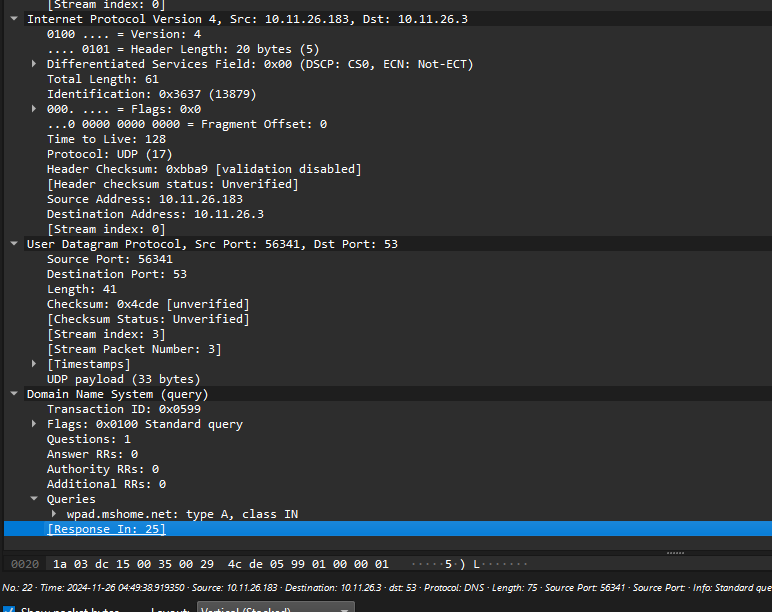Click the Domain Name System (query) header text
Screen dimensions: 772x612
pos(118,394)
